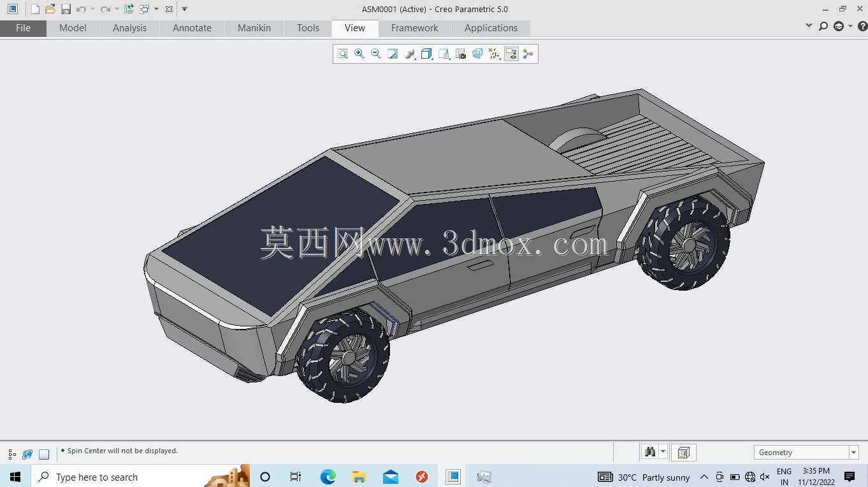Open the Saved Orientations icon

click(444, 54)
